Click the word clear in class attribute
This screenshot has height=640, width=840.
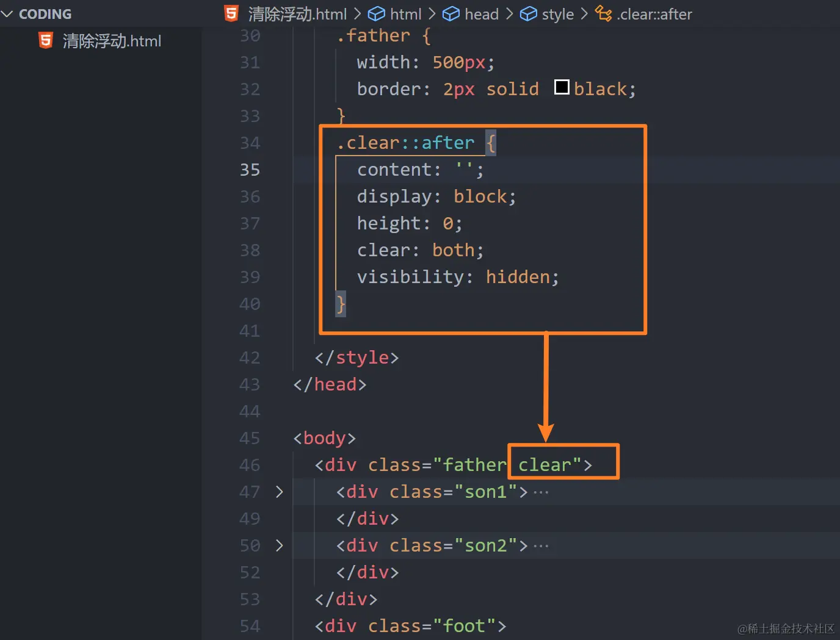(545, 465)
